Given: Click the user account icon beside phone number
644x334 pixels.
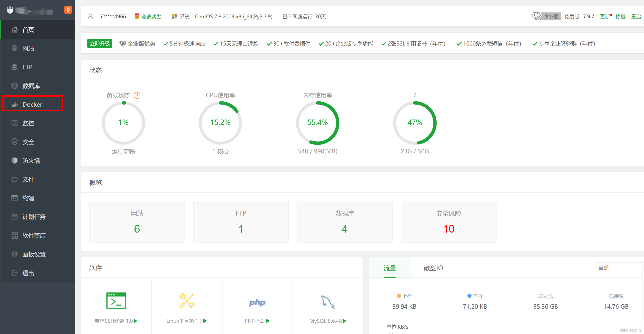Looking at the screenshot, I should pyautogui.click(x=91, y=16).
